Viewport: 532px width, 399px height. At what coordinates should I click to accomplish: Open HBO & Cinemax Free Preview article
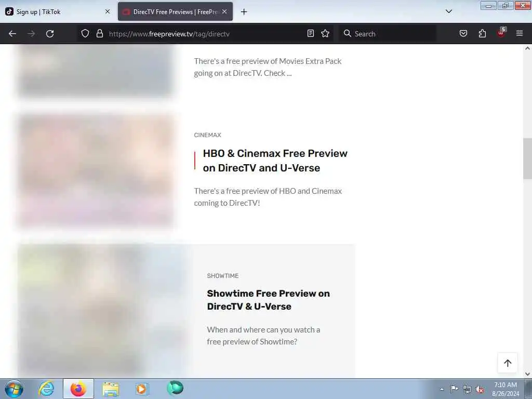pyautogui.click(x=275, y=161)
